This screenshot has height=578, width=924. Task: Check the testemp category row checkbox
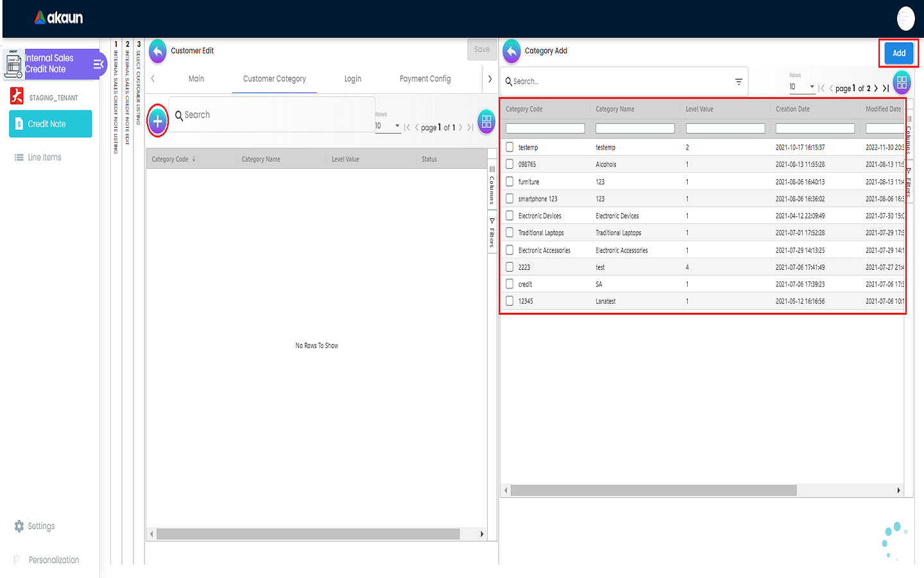click(x=509, y=147)
